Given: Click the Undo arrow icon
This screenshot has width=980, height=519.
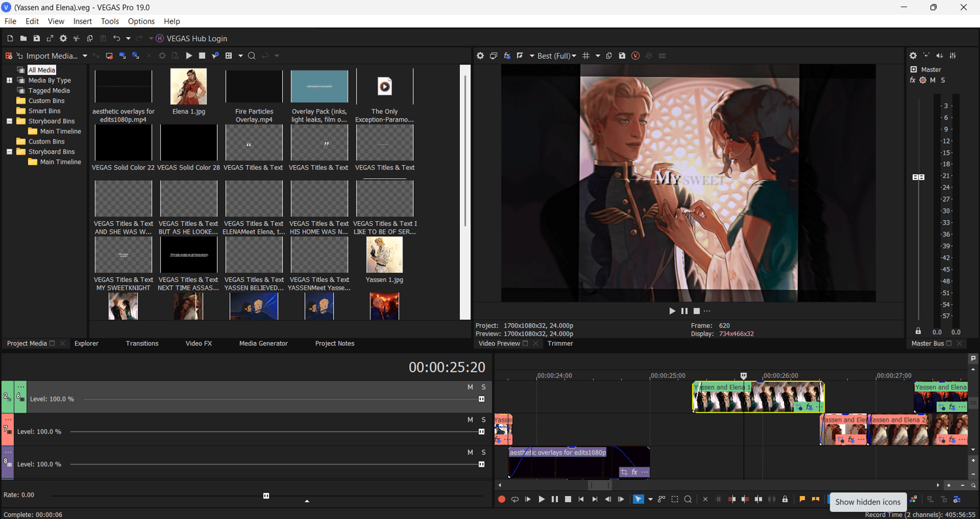Looking at the screenshot, I should pos(117,39).
